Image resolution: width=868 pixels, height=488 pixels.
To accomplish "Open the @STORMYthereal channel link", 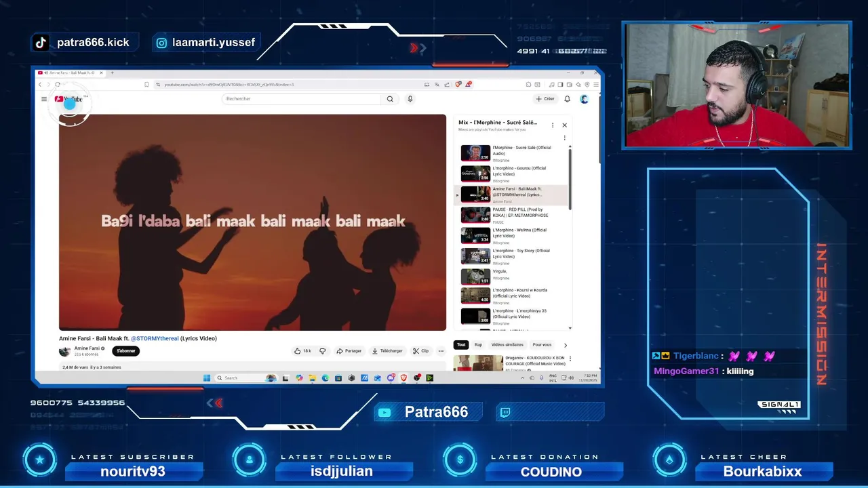I will coord(155,338).
